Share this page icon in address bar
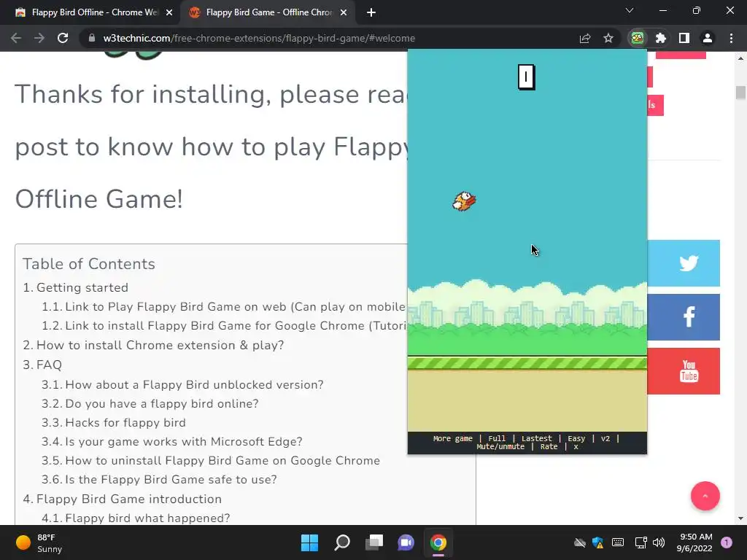This screenshot has width=747, height=560. pos(585,38)
